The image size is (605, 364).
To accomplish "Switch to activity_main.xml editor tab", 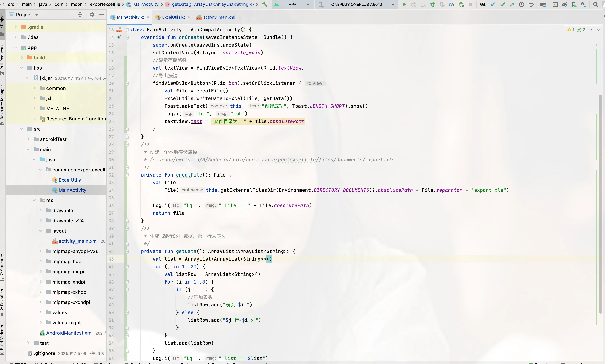I will [x=219, y=17].
